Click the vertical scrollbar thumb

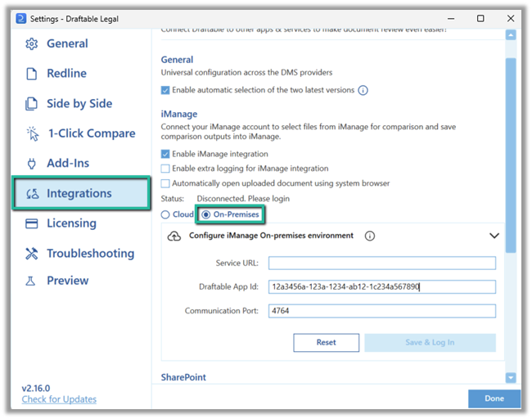(511, 155)
